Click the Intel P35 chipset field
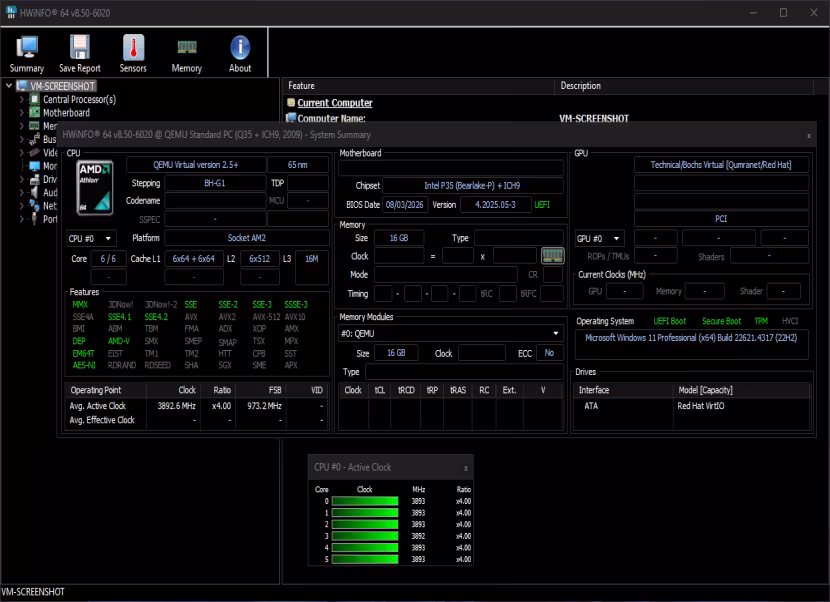 [472, 185]
